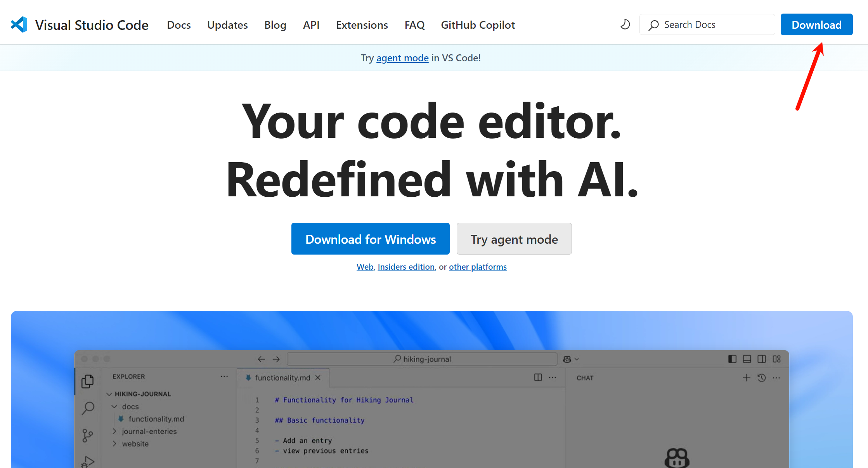This screenshot has height=468, width=868.
Task: Click the EXPLORER panel heading
Action: pos(129,376)
